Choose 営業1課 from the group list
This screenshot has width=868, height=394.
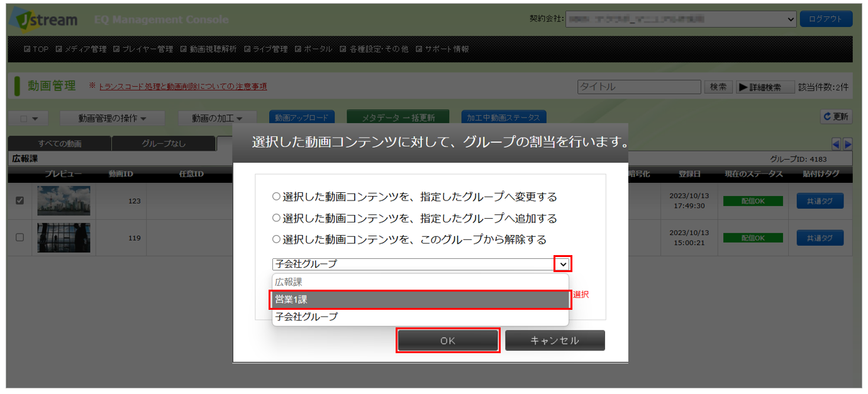(x=420, y=300)
